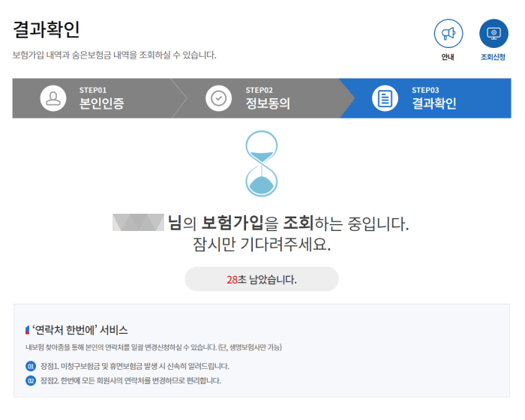Open the 조회신청 monitor icon
The image size is (525, 420).
pos(493,34)
